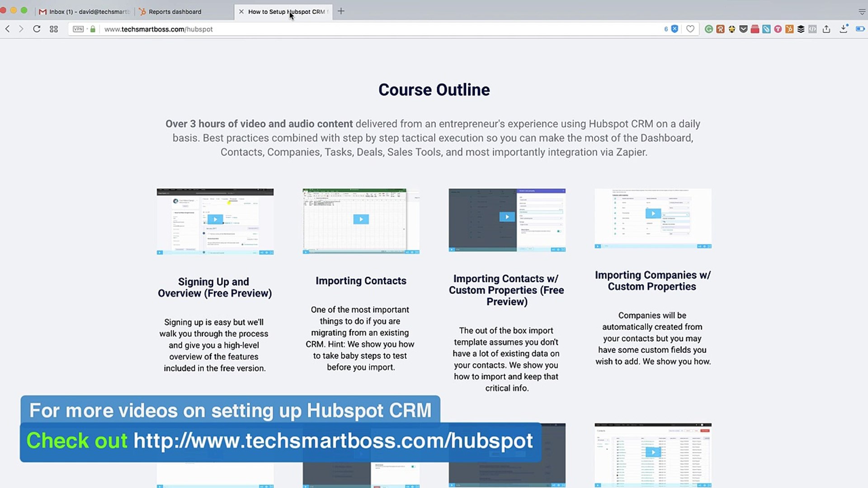
Task: Open the gray code brackets extension
Action: [x=812, y=29]
